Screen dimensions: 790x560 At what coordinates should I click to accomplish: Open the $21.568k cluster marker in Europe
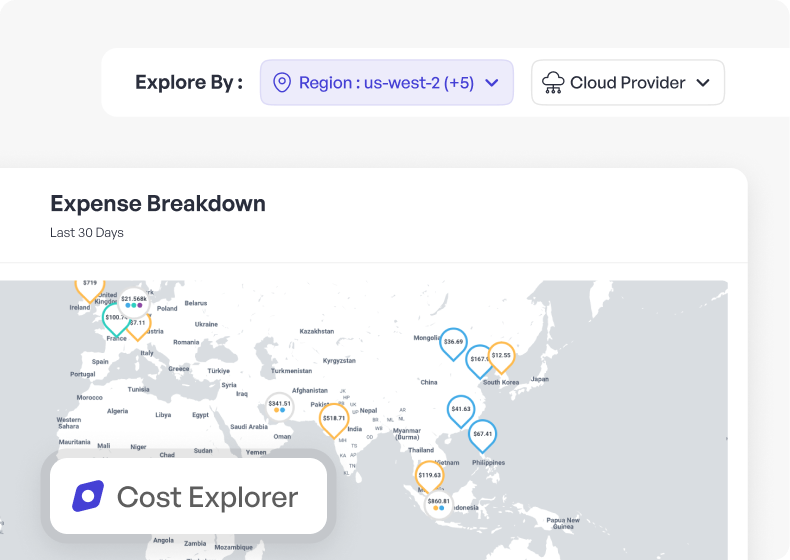(x=134, y=301)
